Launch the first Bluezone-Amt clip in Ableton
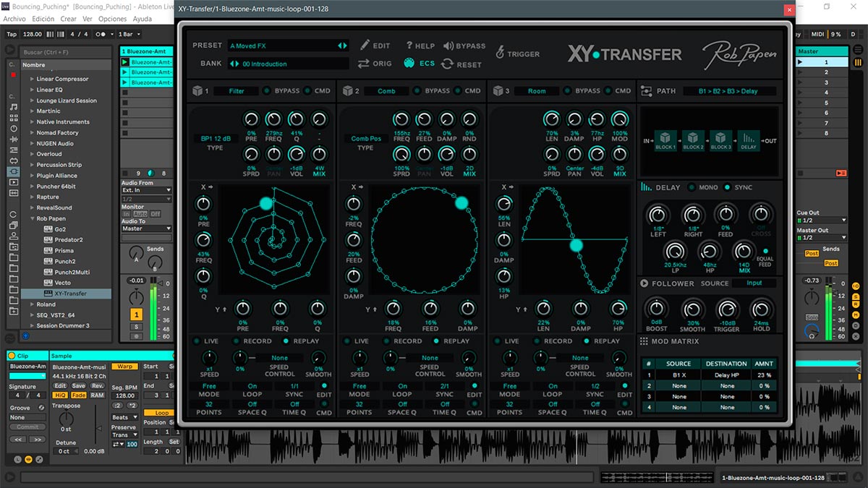The height and width of the screenshot is (488, 868). tap(125, 62)
